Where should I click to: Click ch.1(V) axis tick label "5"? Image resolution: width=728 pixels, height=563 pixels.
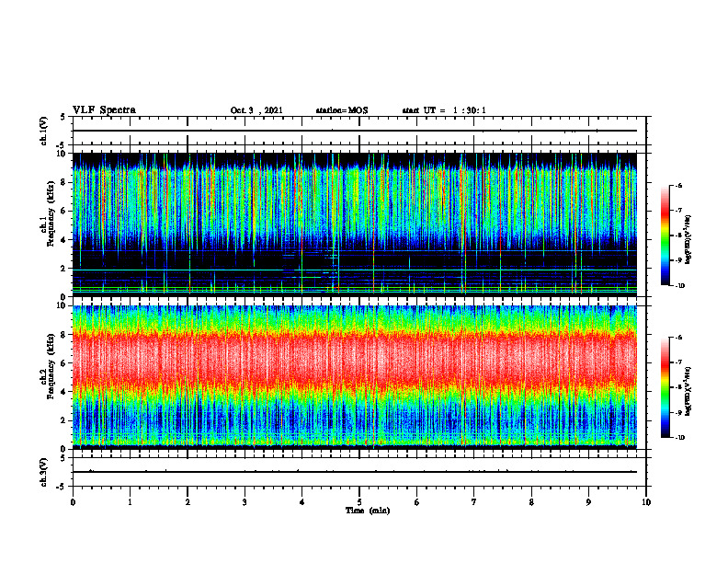63,118
